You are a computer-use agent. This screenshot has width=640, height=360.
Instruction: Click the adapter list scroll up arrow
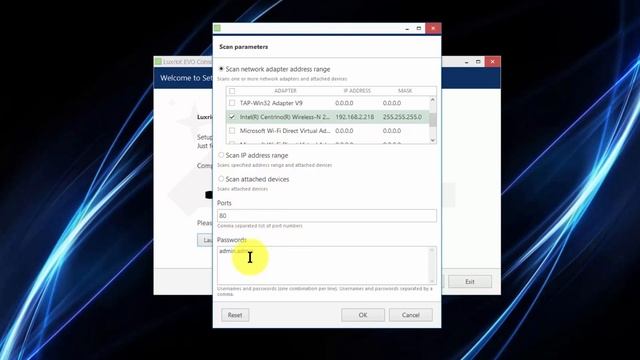tap(433, 100)
